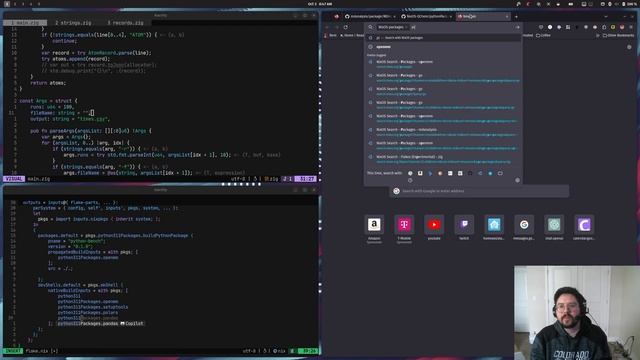Click the white circle extension icon in toolbar
This screenshot has height=360, width=640.
click(550, 27)
